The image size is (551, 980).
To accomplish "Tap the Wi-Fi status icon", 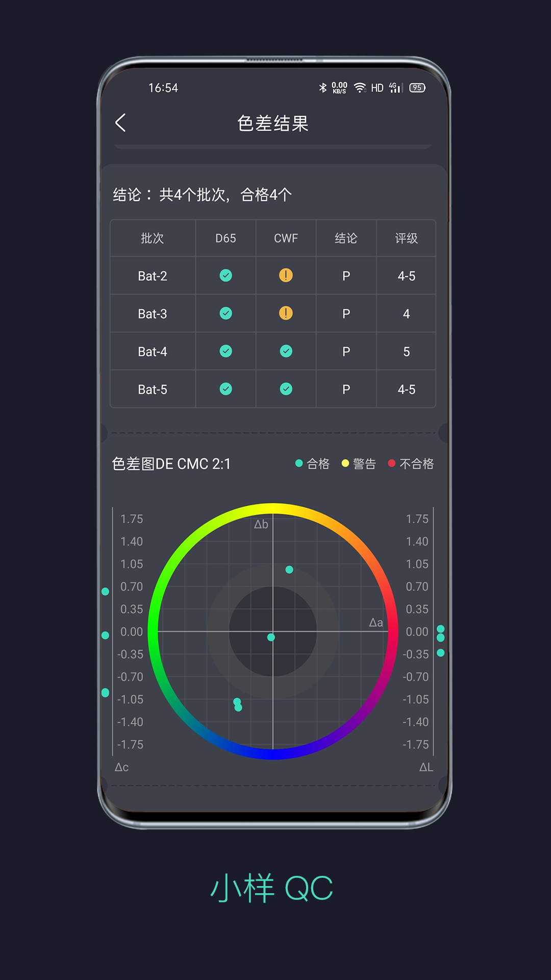I will point(360,88).
